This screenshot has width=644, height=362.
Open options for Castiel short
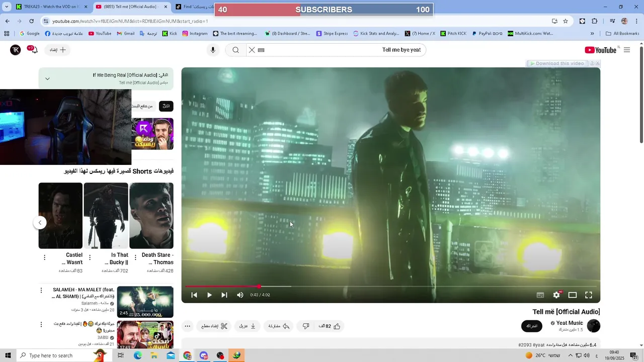coord(44,257)
